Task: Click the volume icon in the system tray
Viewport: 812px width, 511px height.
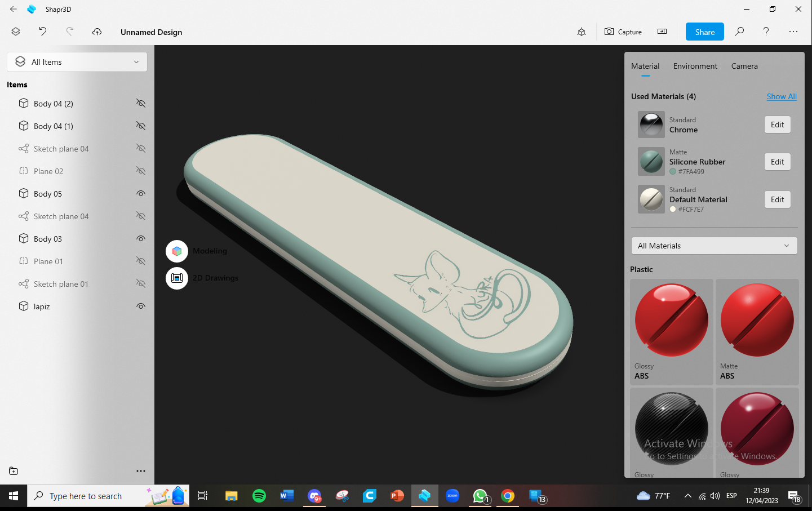Action: [x=715, y=496]
